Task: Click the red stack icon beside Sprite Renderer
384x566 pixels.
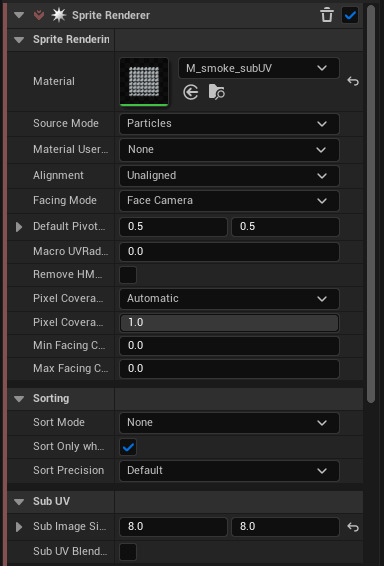Action: coord(39,15)
